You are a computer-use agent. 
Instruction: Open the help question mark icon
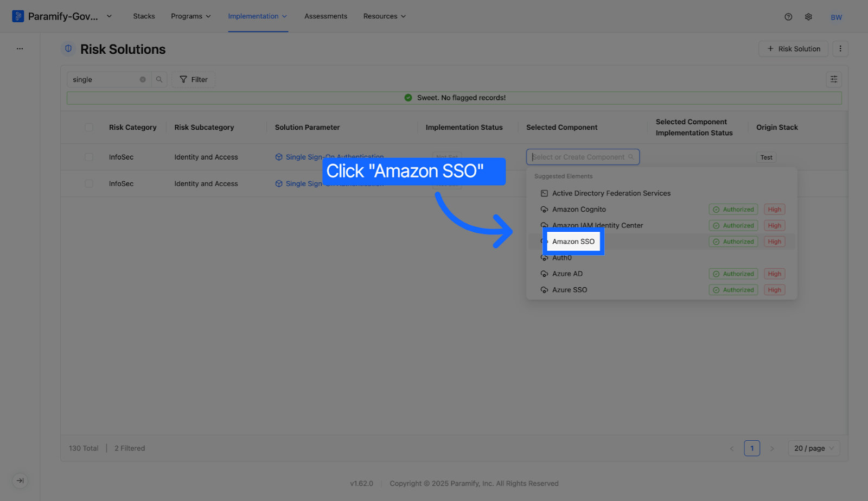[x=788, y=17]
